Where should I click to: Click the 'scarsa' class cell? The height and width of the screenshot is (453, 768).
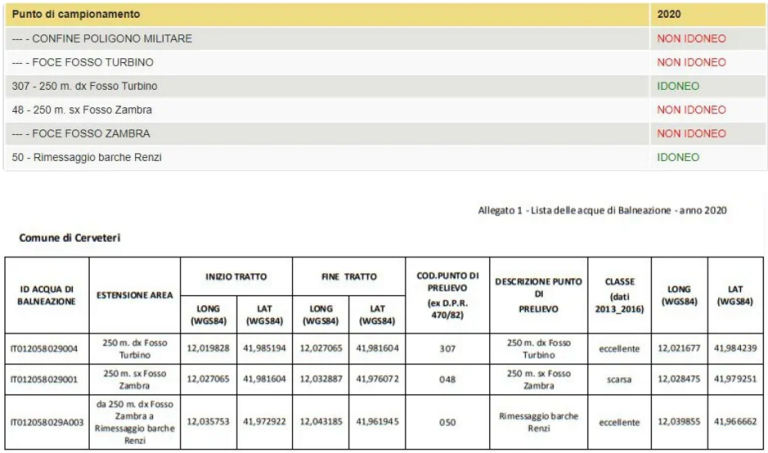click(x=619, y=379)
